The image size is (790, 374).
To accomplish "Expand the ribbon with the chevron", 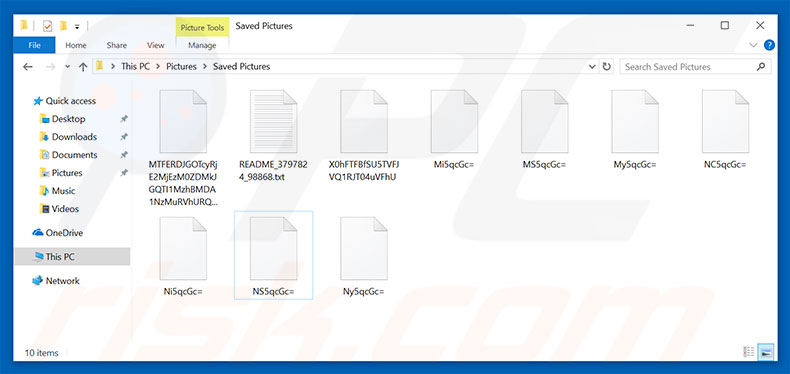I will (754, 45).
